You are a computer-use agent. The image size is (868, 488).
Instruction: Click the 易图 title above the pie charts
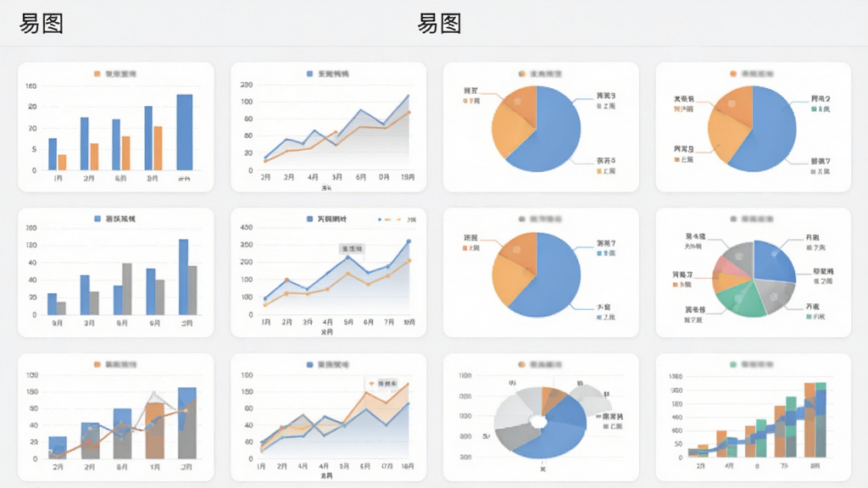(439, 24)
